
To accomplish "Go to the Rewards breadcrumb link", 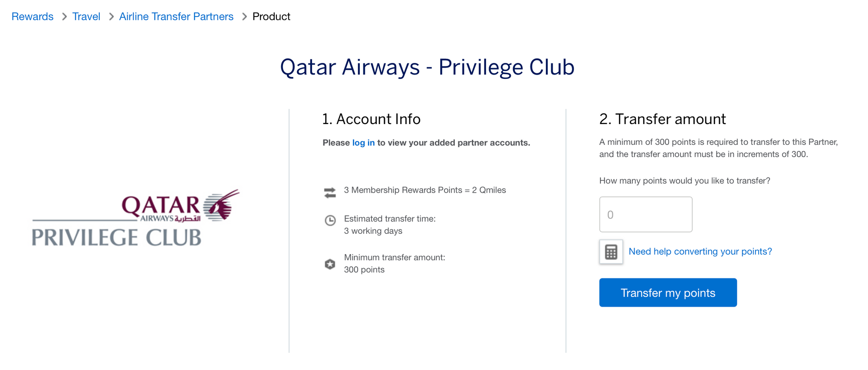I will [x=33, y=16].
